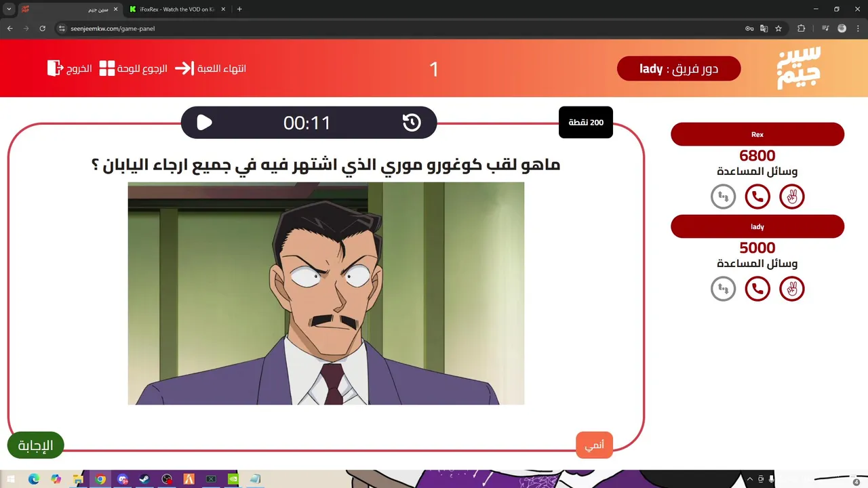Bookmark this page with the star
This screenshot has height=488, width=868.
click(x=778, y=28)
